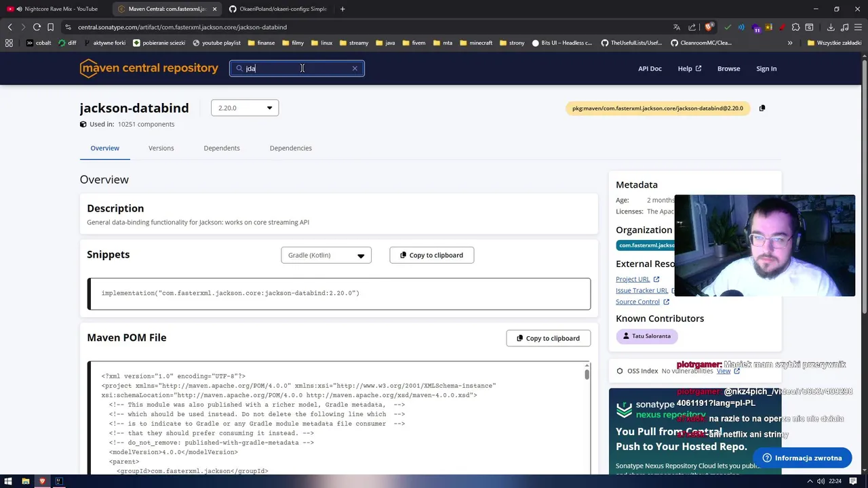Expand the hidden bookmarks chevron
868x488 pixels.
(x=790, y=43)
